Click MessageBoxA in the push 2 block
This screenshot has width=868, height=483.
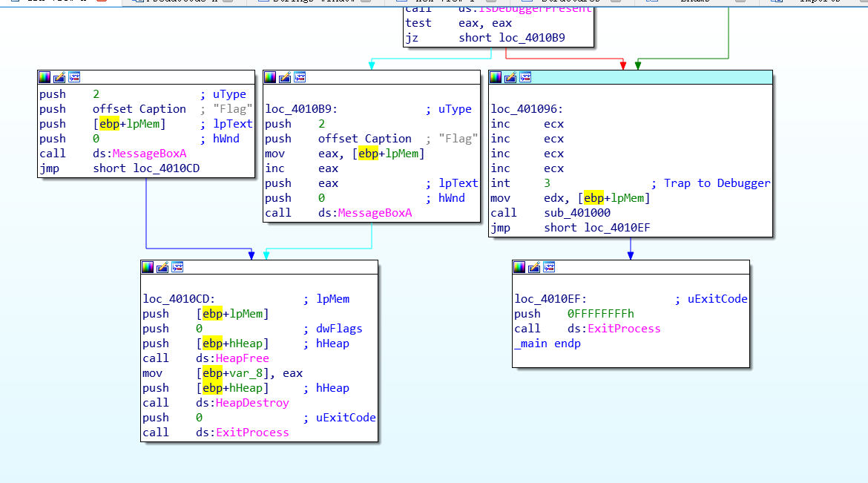coord(149,154)
